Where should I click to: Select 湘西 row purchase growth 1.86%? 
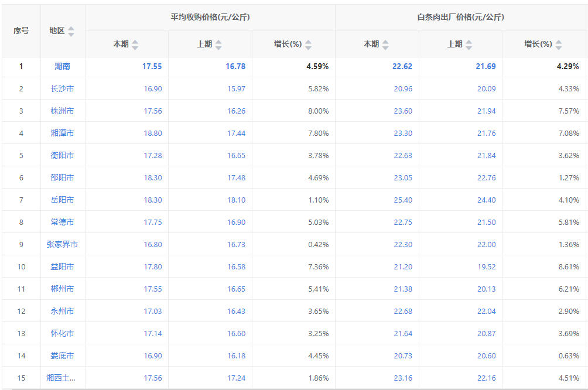[319, 378]
